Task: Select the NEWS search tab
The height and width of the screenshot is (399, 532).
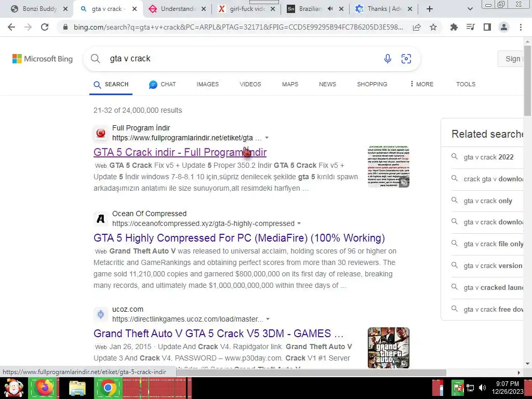Action: [x=327, y=84]
